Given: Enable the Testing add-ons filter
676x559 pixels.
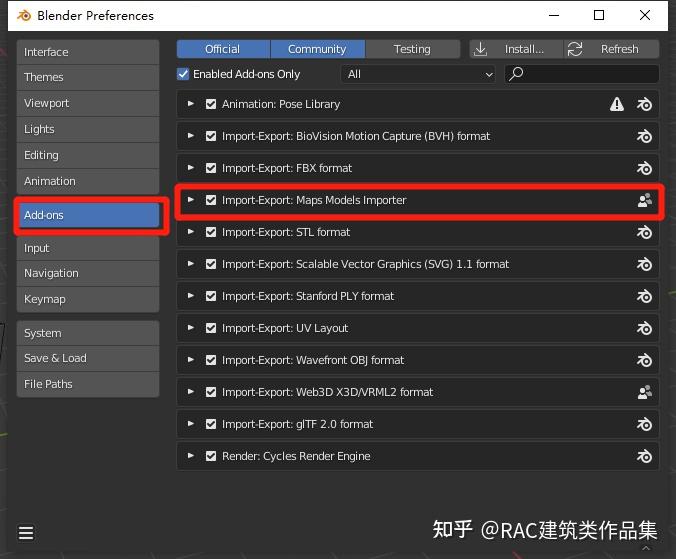Looking at the screenshot, I should click(x=413, y=49).
